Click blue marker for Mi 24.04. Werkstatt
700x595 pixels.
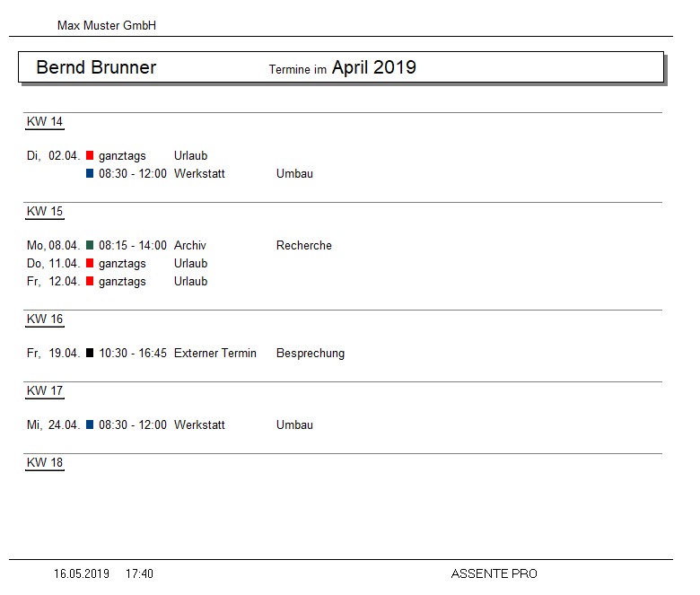pos(90,425)
